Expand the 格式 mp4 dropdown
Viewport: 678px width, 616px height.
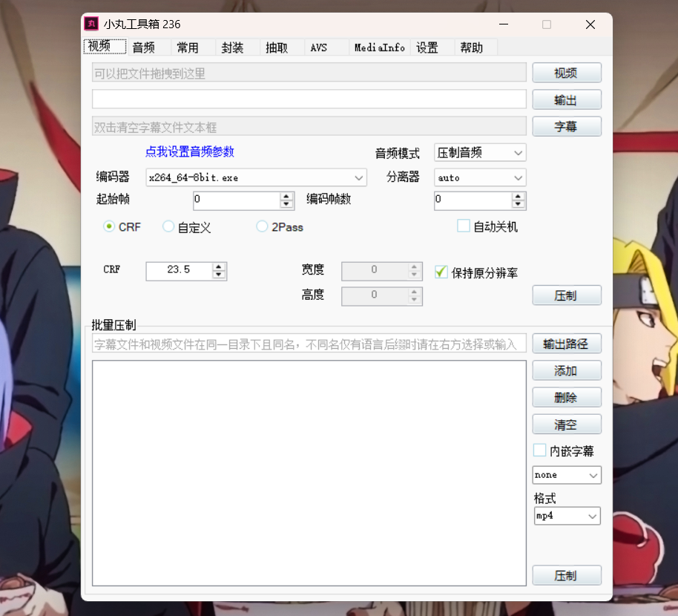point(567,516)
